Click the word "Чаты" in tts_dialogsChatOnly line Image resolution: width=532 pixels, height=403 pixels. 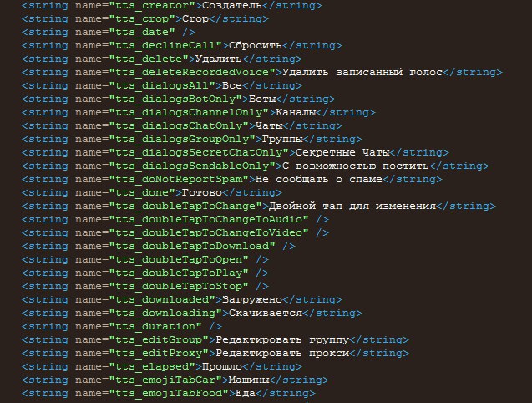tap(269, 126)
